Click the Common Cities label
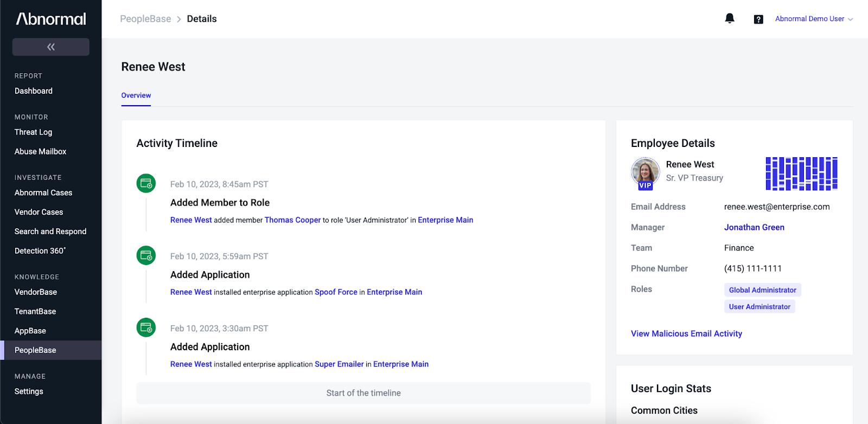The image size is (868, 424). (x=664, y=410)
